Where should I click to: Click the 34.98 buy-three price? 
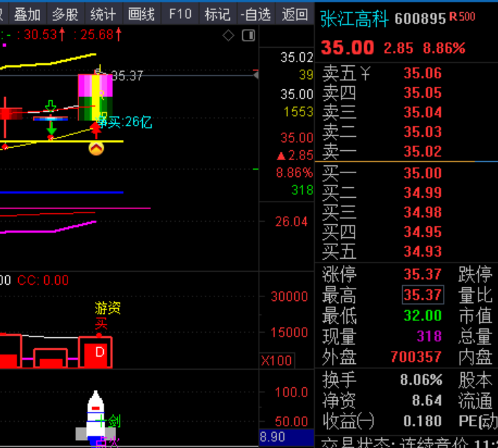(x=423, y=212)
